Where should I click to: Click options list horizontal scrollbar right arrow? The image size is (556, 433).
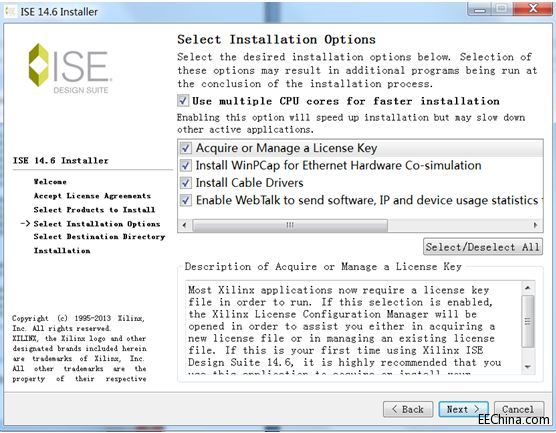pyautogui.click(x=535, y=225)
